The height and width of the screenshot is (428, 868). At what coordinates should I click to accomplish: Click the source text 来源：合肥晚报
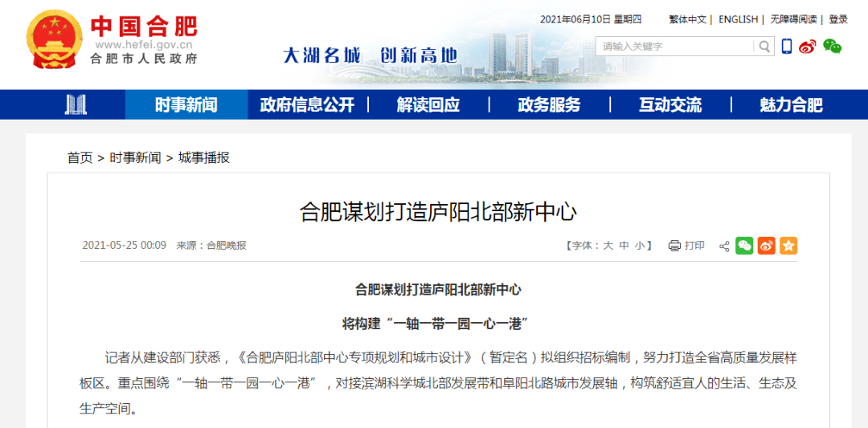pyautogui.click(x=211, y=246)
